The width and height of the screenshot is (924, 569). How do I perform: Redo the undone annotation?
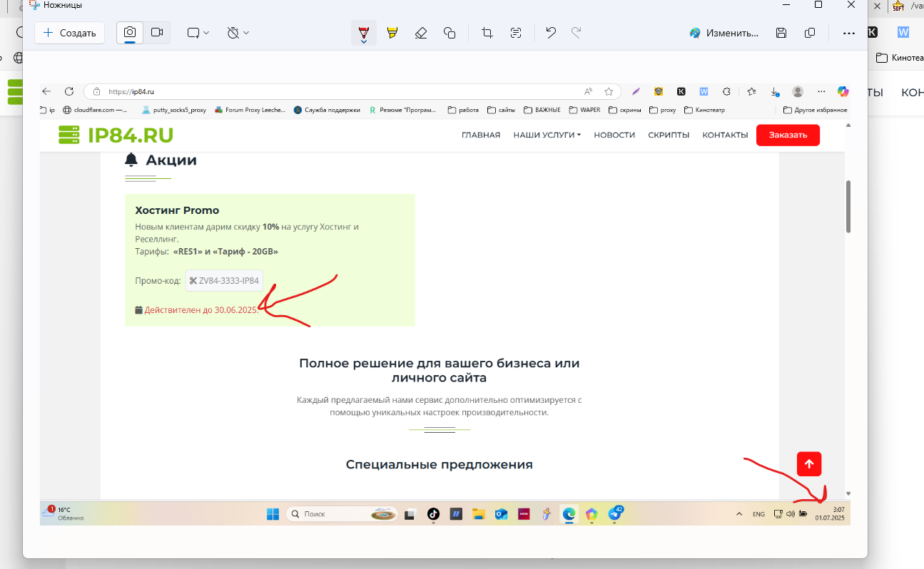577,33
